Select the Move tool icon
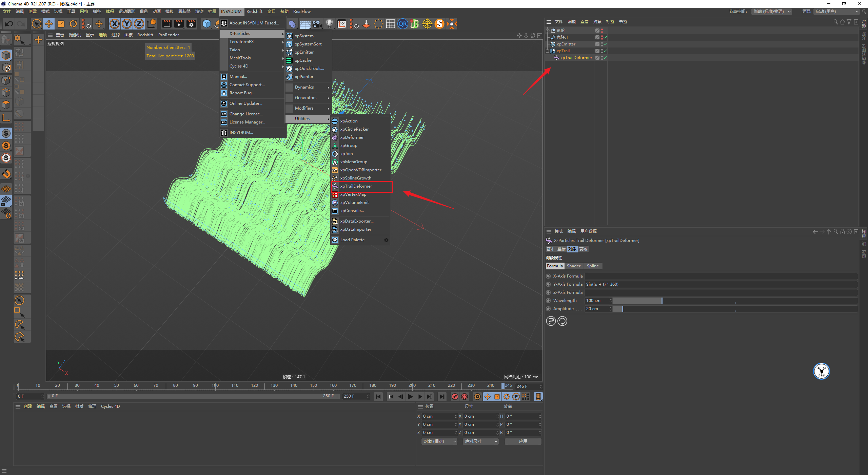 coord(49,24)
